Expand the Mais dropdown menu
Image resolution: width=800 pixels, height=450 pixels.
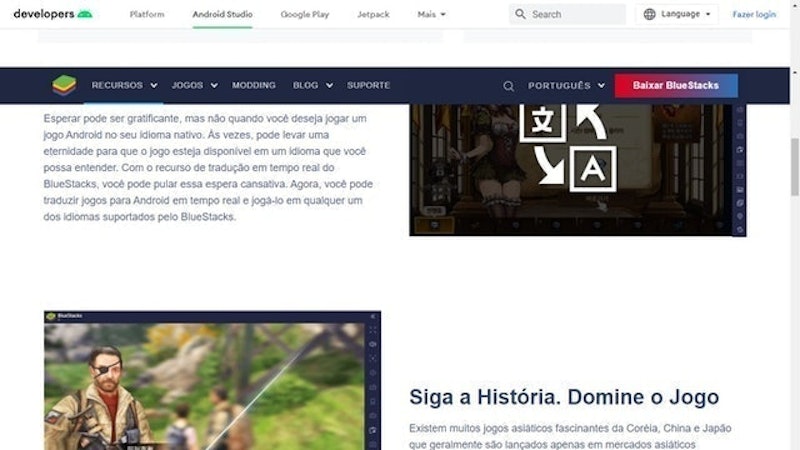(431, 14)
